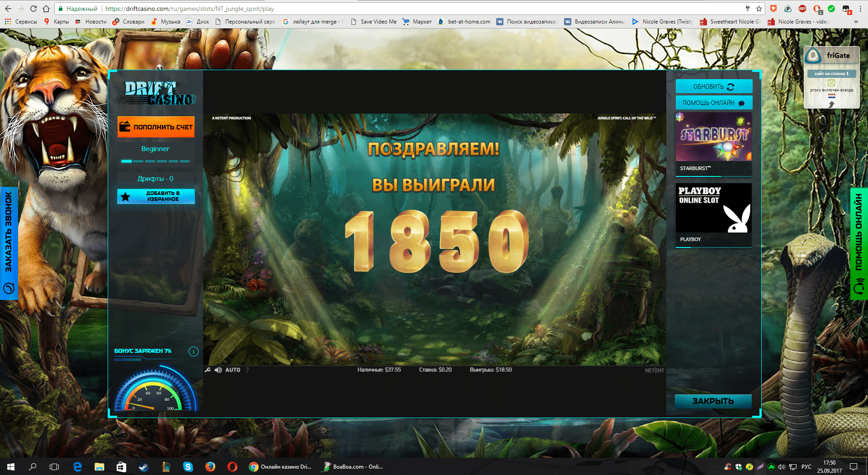868x475 pixels.
Task: Open the bet-at-home.com bookmark
Action: tap(464, 22)
